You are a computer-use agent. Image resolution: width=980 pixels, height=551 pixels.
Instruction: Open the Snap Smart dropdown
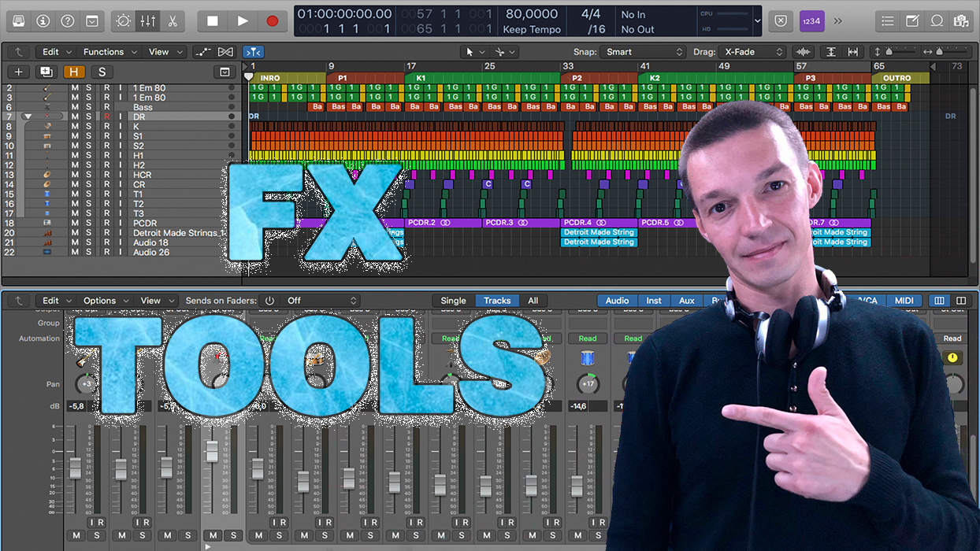642,52
